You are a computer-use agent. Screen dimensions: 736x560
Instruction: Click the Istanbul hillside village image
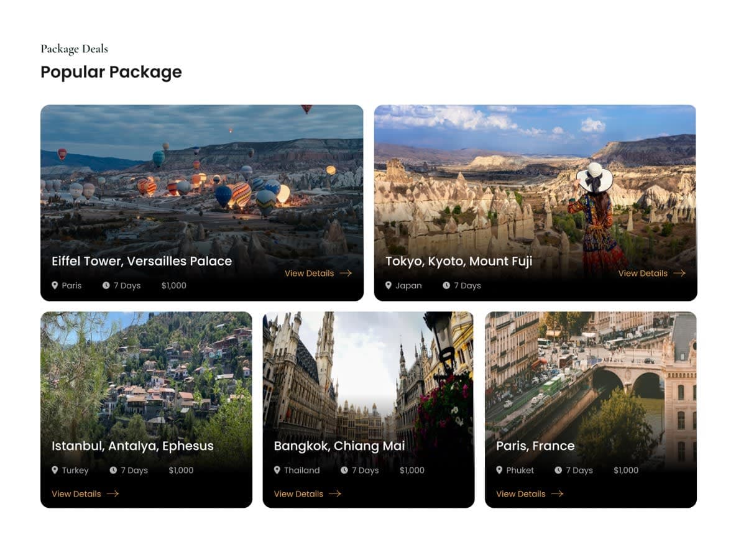coord(147,375)
